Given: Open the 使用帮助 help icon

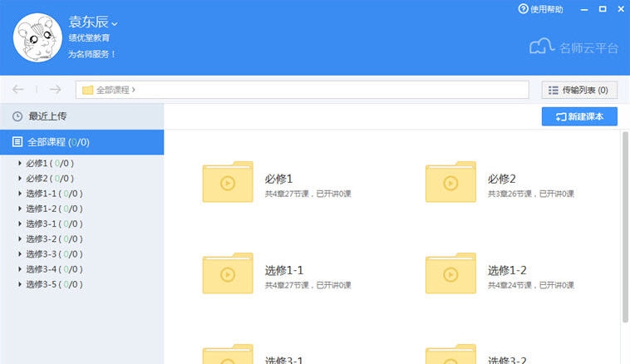Looking at the screenshot, I should tap(523, 9).
